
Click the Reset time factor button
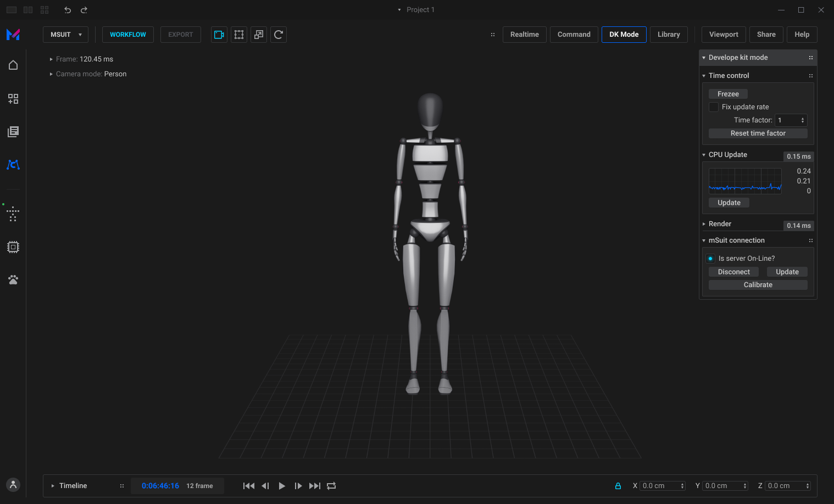tap(758, 133)
